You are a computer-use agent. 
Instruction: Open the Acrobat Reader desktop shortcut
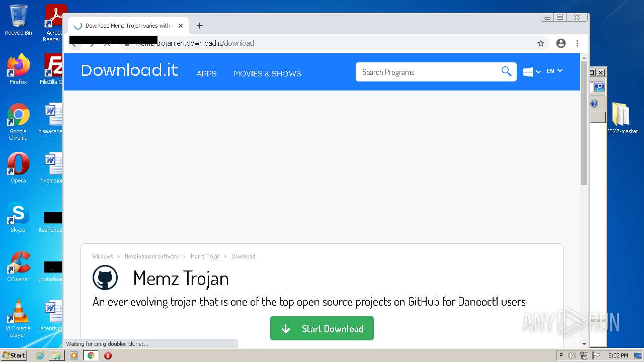click(53, 23)
